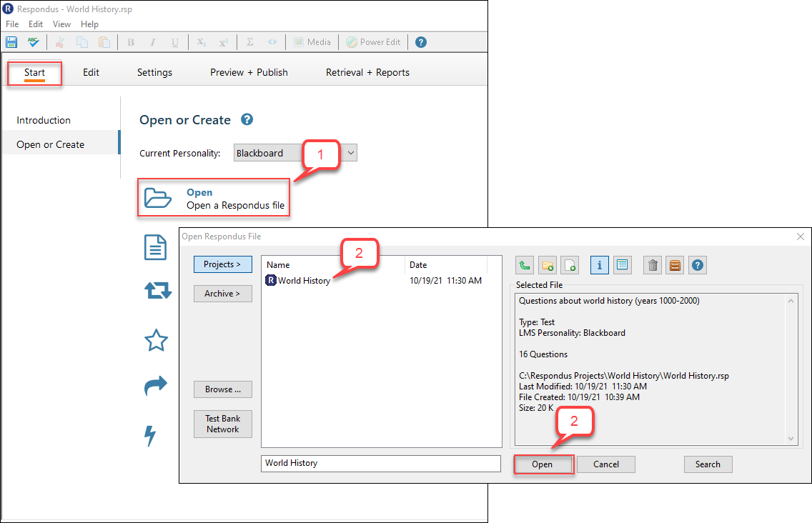Open the spell check tool
812x523 pixels.
(33, 41)
